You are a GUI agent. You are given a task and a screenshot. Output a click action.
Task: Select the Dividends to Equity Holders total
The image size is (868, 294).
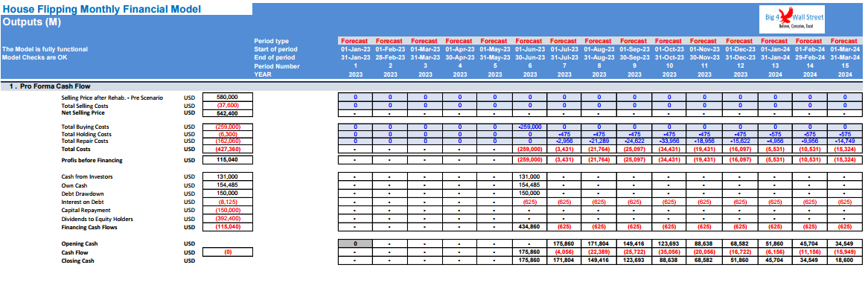(x=228, y=219)
